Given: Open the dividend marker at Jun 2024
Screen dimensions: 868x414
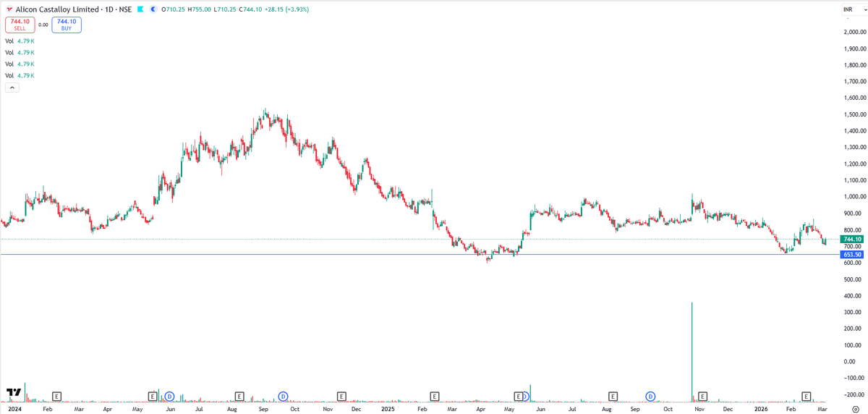Looking at the screenshot, I should click(x=169, y=396).
